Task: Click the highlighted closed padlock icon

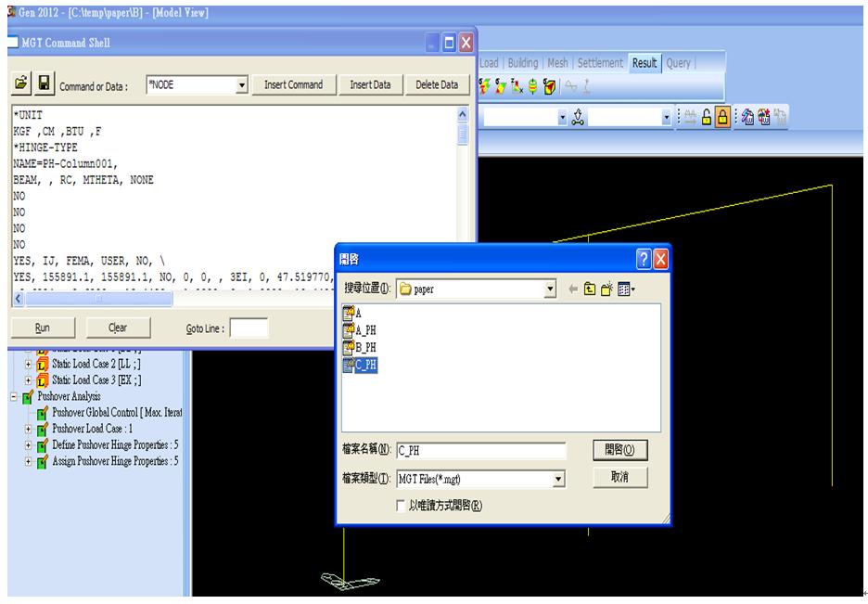Action: pyautogui.click(x=722, y=117)
